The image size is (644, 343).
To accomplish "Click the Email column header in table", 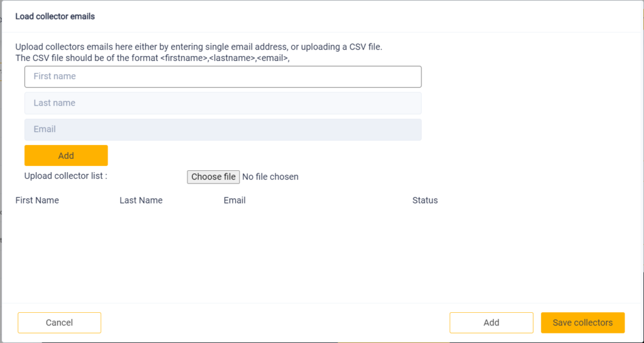I will pyautogui.click(x=235, y=200).
